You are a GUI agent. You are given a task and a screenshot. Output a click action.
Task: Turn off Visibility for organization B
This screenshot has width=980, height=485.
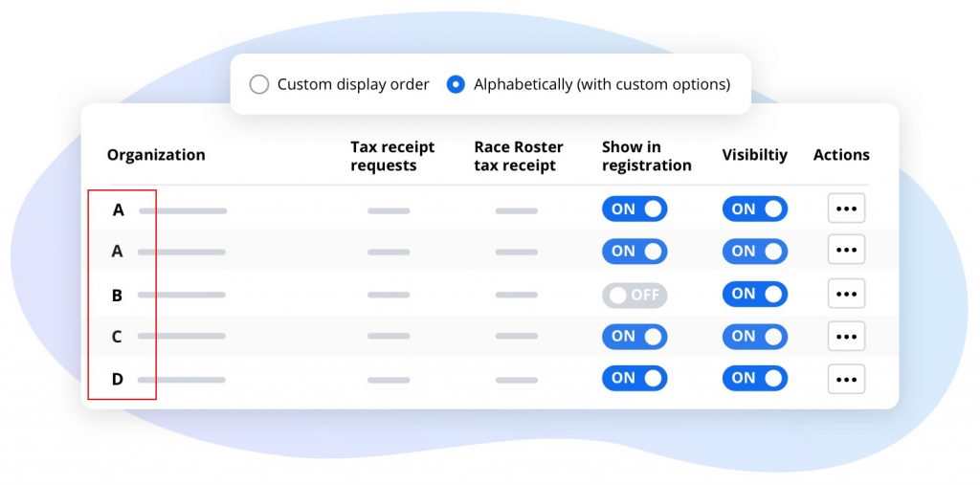(x=754, y=294)
